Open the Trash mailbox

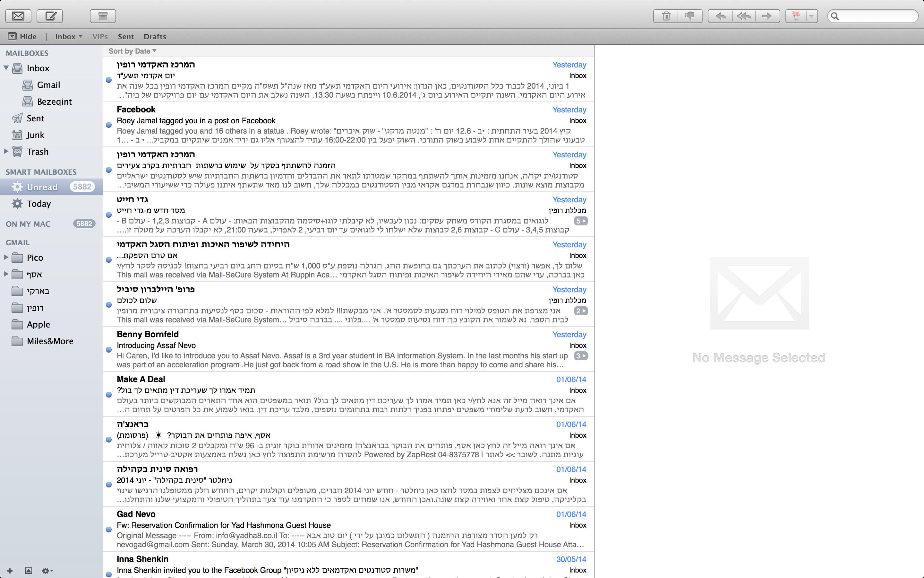pos(38,152)
